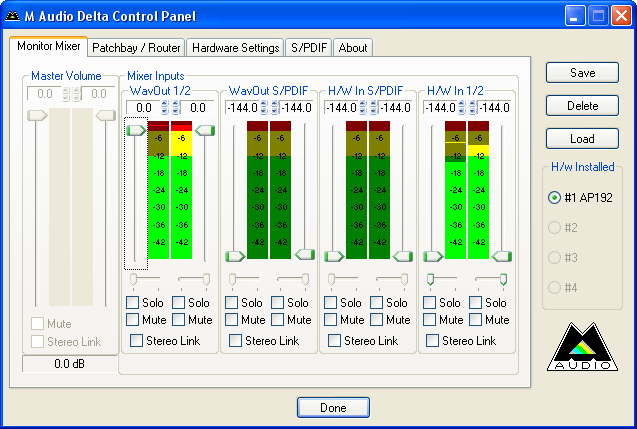Click H/W In 1/2 right pan slider thumb
The image size is (637, 429).
point(503,280)
